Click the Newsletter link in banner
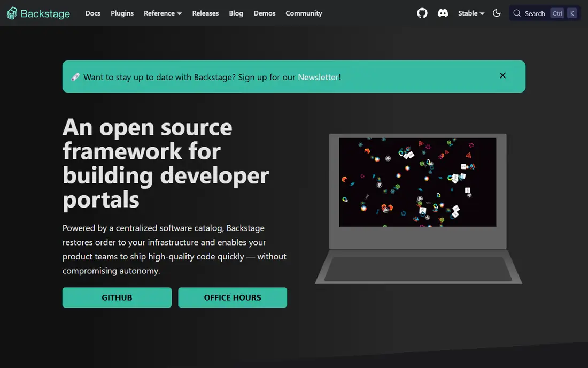The image size is (588, 368). [318, 77]
